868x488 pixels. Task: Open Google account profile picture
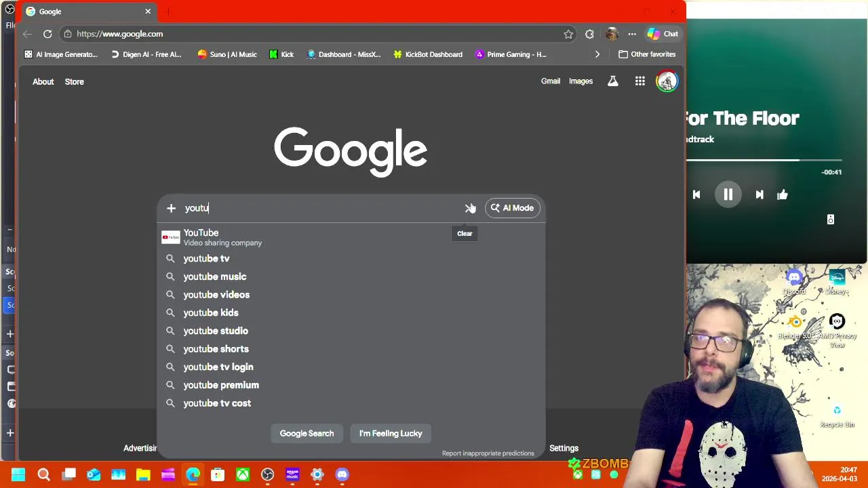(667, 81)
